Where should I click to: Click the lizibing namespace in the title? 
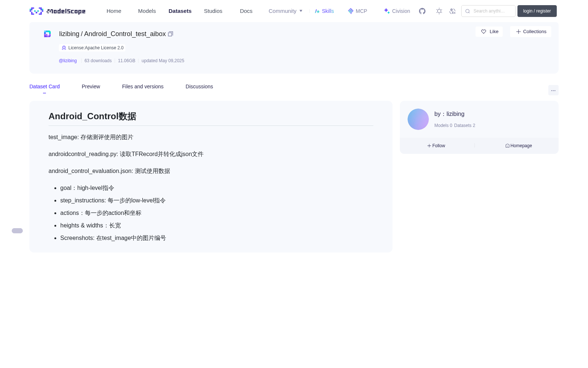coord(69,34)
